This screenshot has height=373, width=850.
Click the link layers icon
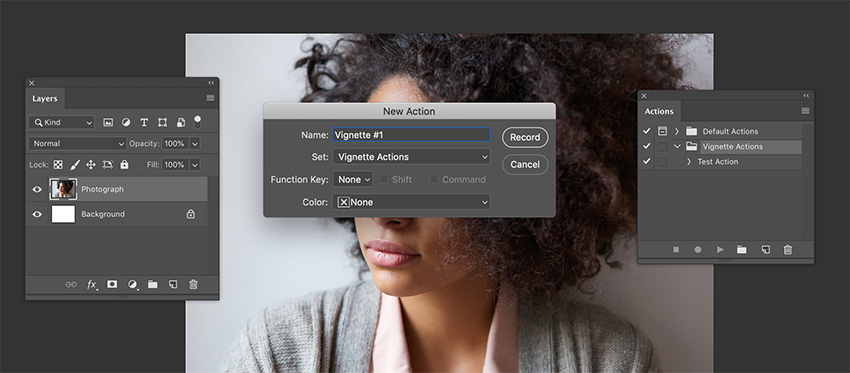[71, 284]
